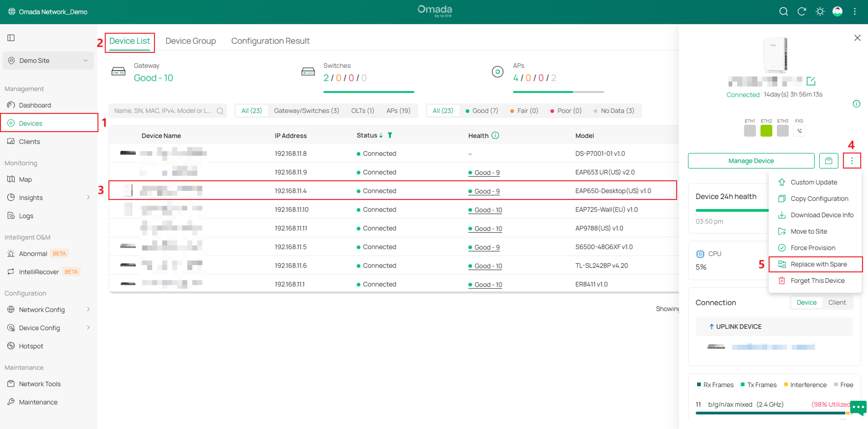Close the device details panel
The width and height of the screenshot is (868, 429).
tap(857, 38)
